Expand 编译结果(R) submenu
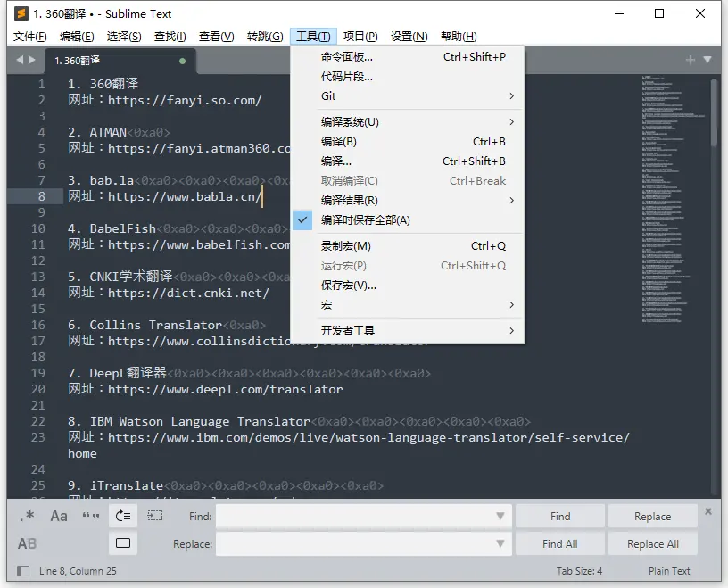The width and height of the screenshot is (728, 588). point(407,201)
